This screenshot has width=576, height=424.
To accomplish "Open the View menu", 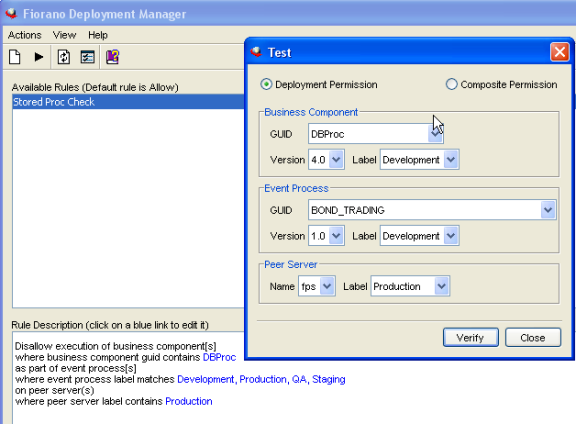I will [65, 35].
